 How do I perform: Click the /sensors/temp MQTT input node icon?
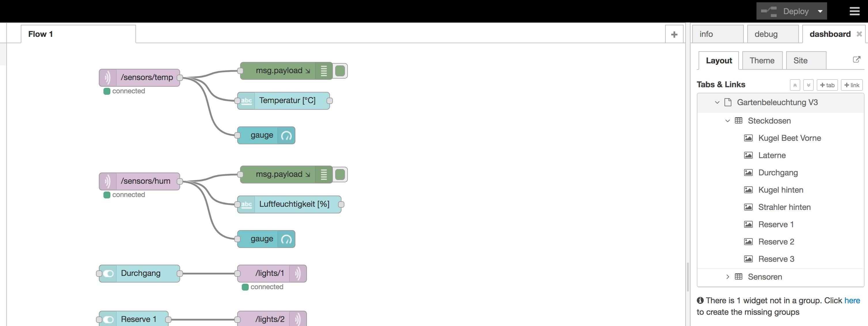tap(107, 78)
